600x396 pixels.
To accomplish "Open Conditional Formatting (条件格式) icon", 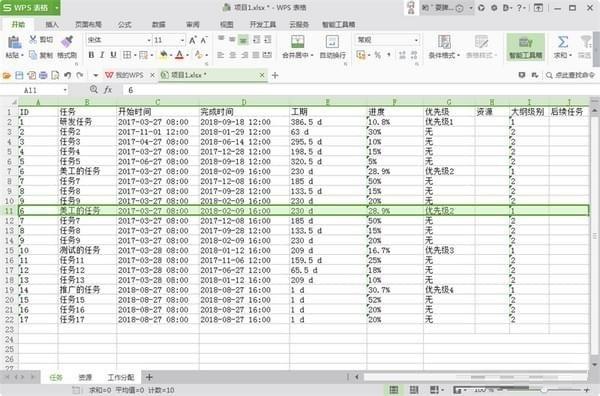I will pos(444,41).
